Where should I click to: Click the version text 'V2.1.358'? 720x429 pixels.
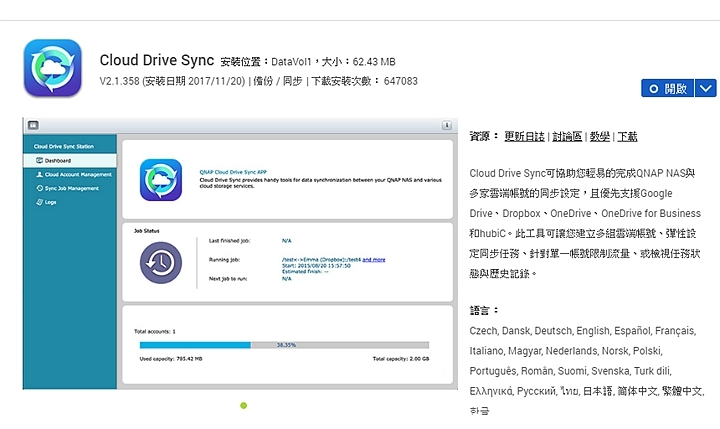[119, 81]
